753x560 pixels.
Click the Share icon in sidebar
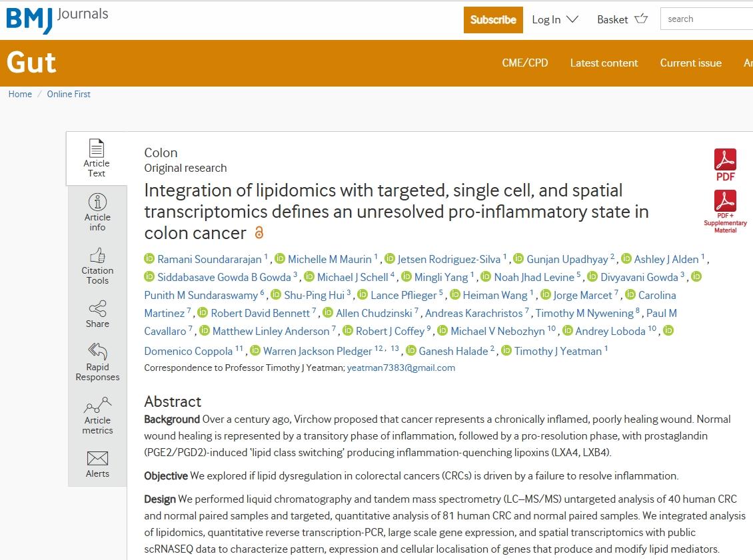coord(97,309)
